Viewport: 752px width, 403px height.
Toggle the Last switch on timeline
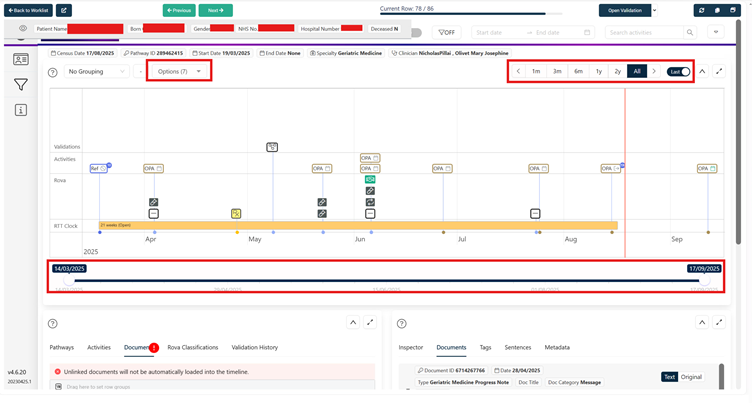coord(679,72)
